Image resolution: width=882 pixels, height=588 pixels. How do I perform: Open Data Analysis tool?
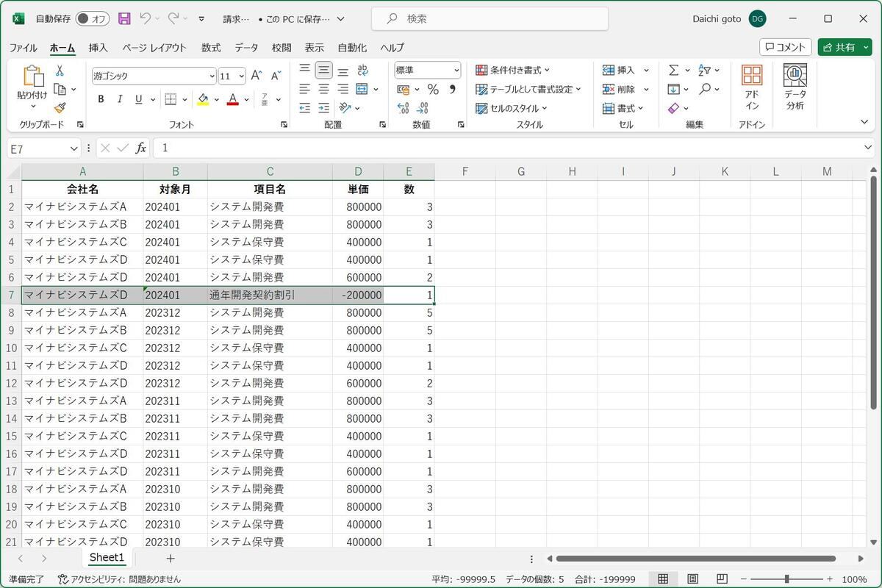[x=795, y=88]
